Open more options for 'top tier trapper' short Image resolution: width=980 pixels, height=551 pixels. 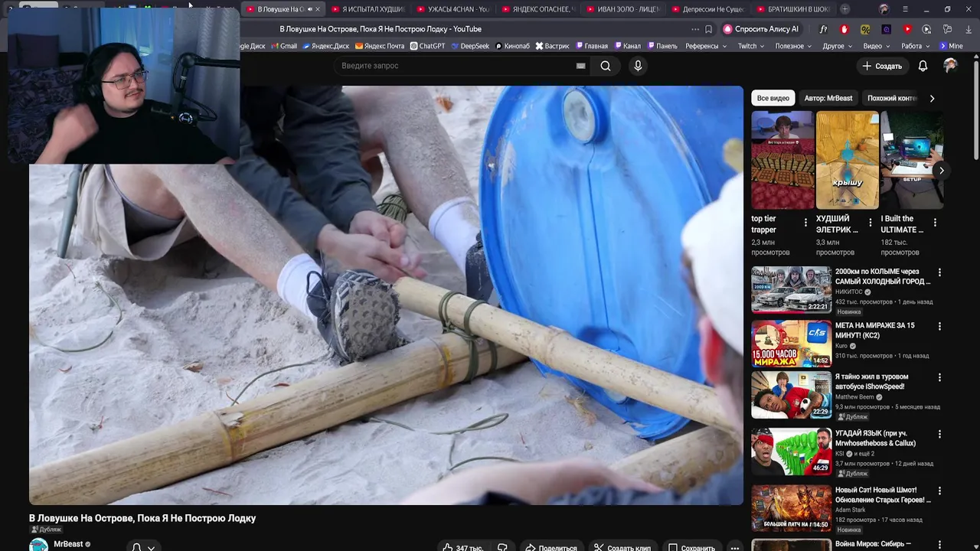pyautogui.click(x=805, y=223)
